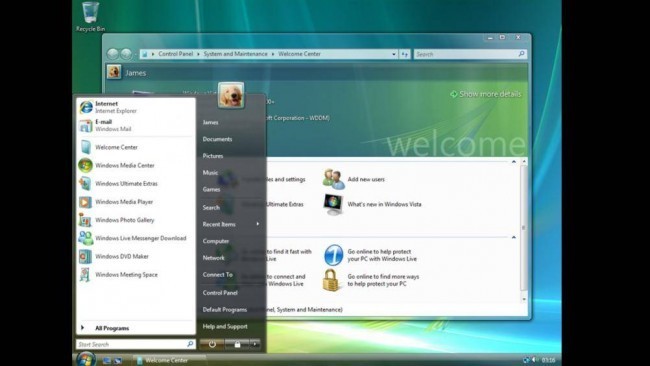
Task: Open Default Programs from Start menu
Action: (225, 310)
